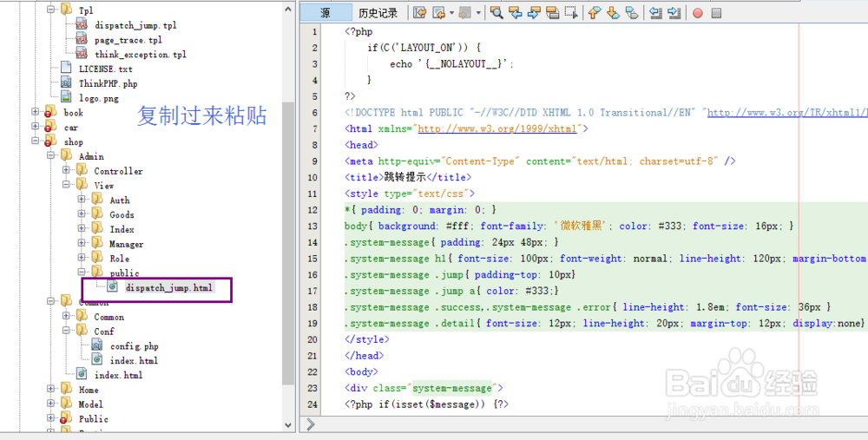Click the '跳转提示' title text on line 10
The height and width of the screenshot is (440, 868).
406,177
